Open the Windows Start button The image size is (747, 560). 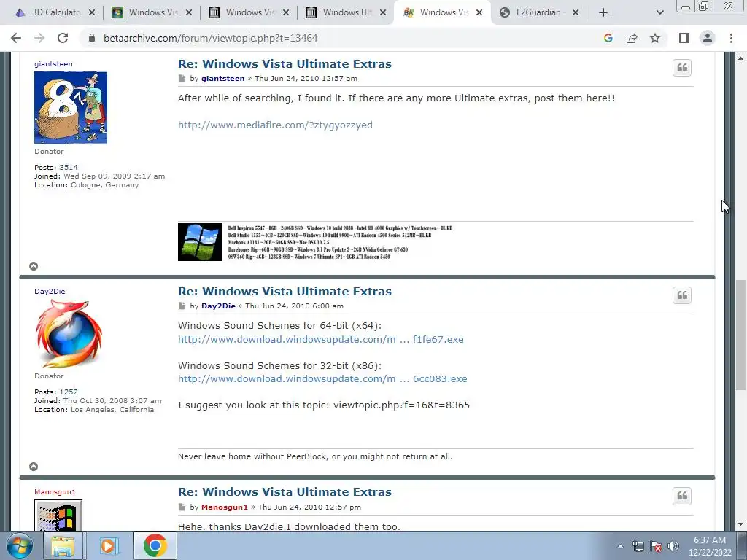pyautogui.click(x=20, y=545)
